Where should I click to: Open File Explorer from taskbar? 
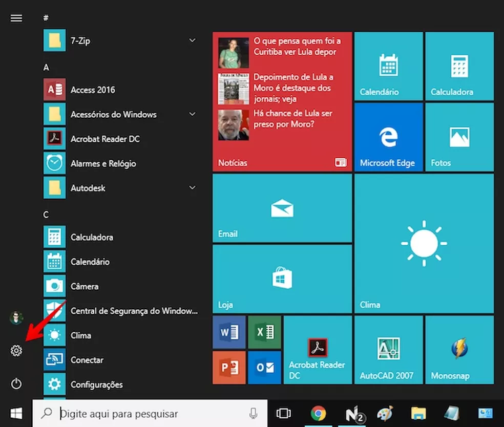click(x=418, y=413)
